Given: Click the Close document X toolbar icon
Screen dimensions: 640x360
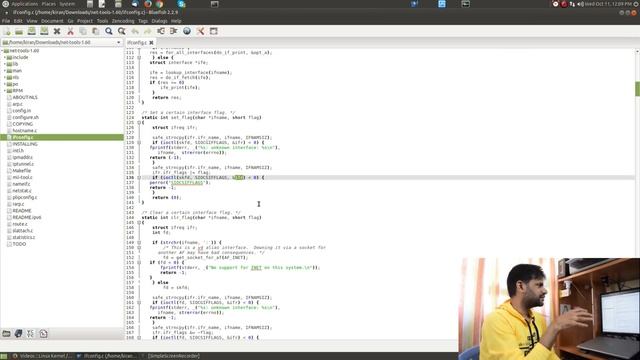Looking at the screenshot, I should click(x=57, y=31).
